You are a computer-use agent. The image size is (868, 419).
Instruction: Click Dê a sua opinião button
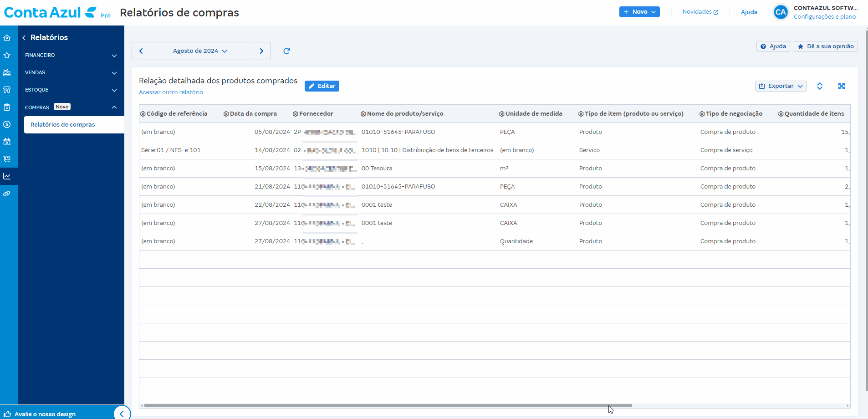click(826, 46)
